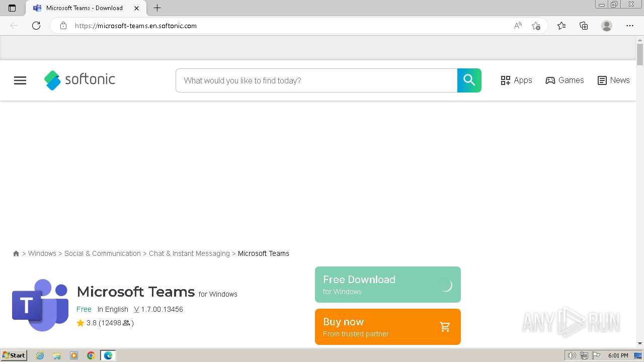Click the 'Free' license label
The width and height of the screenshot is (644, 362).
84,309
